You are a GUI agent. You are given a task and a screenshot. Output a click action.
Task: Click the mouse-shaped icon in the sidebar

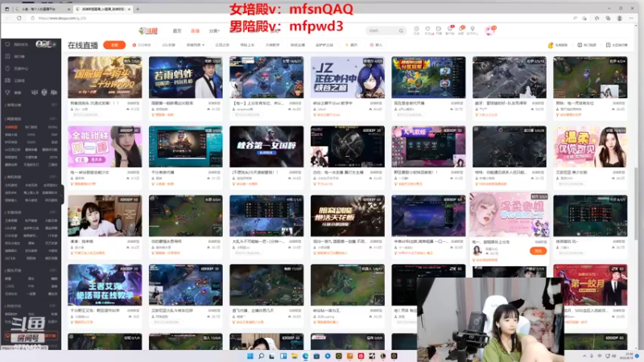pos(7,68)
